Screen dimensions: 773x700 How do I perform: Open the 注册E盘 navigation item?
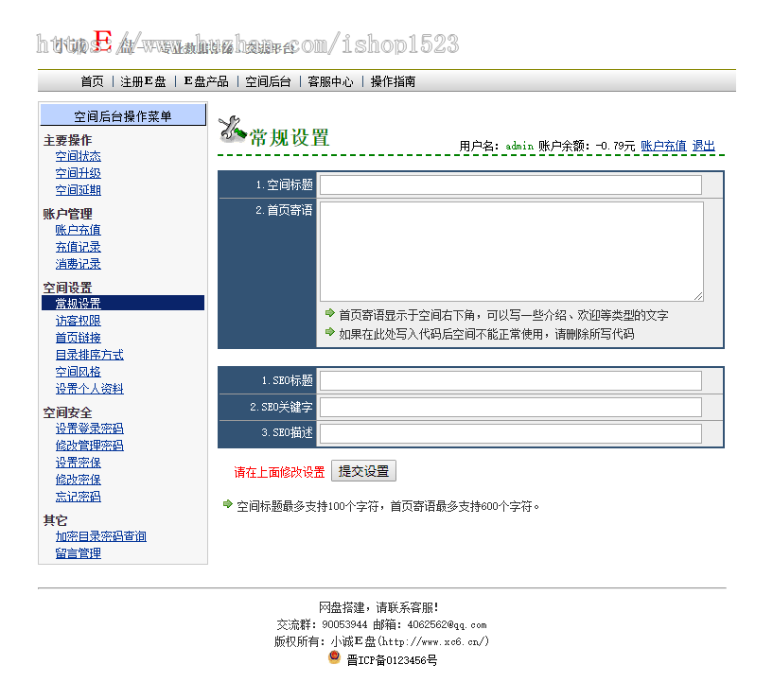[x=143, y=81]
